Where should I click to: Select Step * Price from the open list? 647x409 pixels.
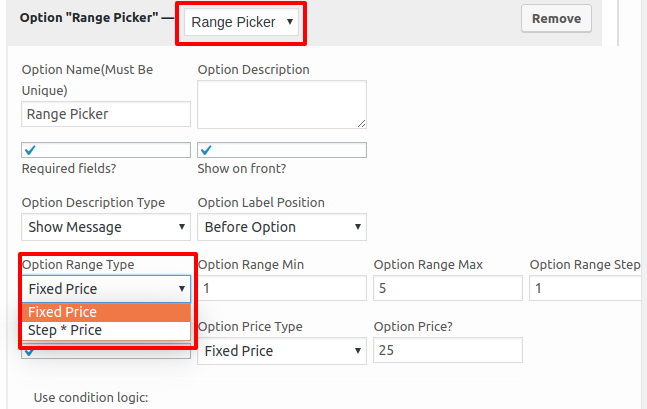(106, 330)
